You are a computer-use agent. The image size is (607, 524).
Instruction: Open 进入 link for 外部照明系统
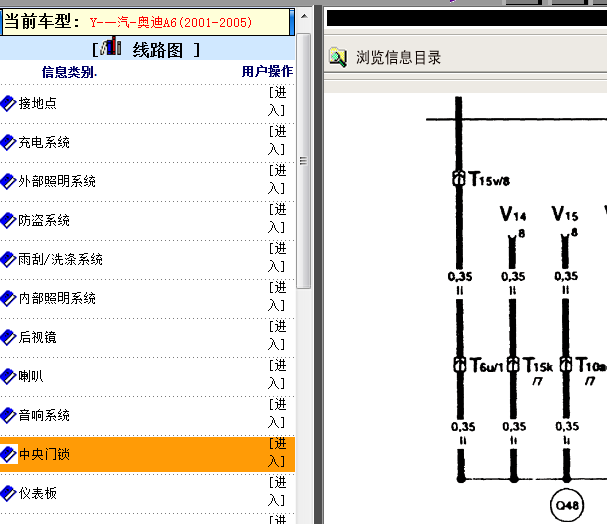point(277,179)
